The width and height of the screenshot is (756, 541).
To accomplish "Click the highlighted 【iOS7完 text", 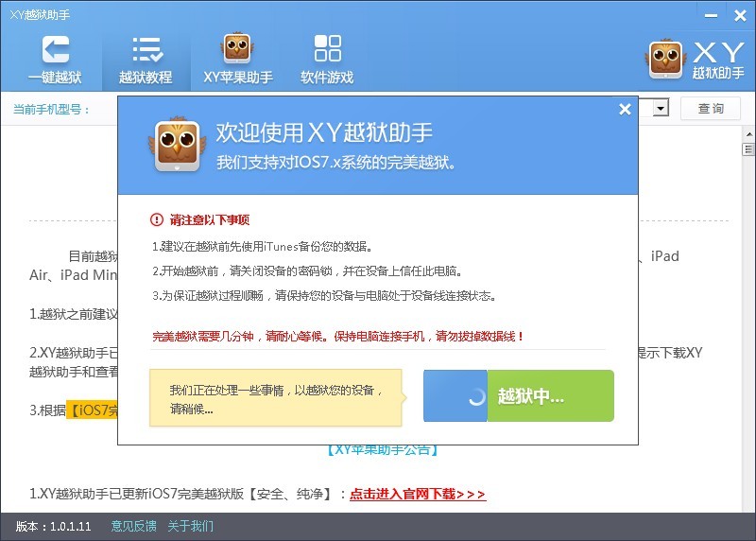I will 92,410.
